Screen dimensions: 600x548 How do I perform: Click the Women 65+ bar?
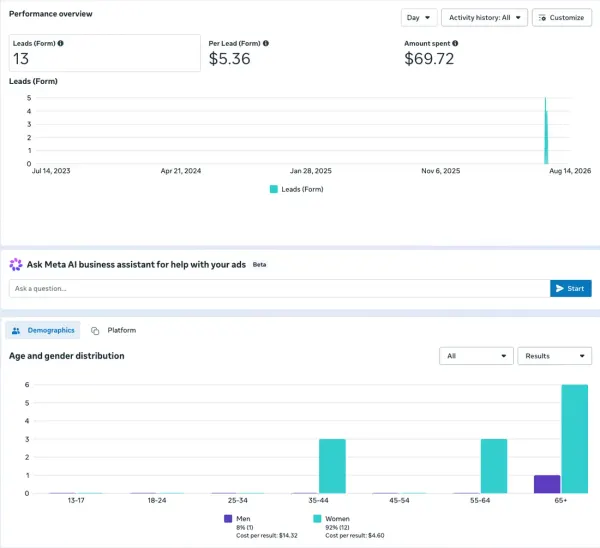(x=575, y=439)
